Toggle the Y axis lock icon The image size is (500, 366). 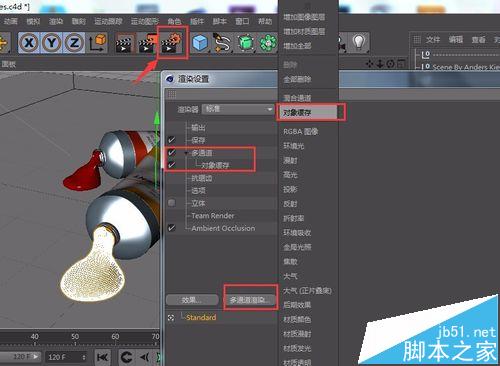pyautogui.click(x=52, y=43)
